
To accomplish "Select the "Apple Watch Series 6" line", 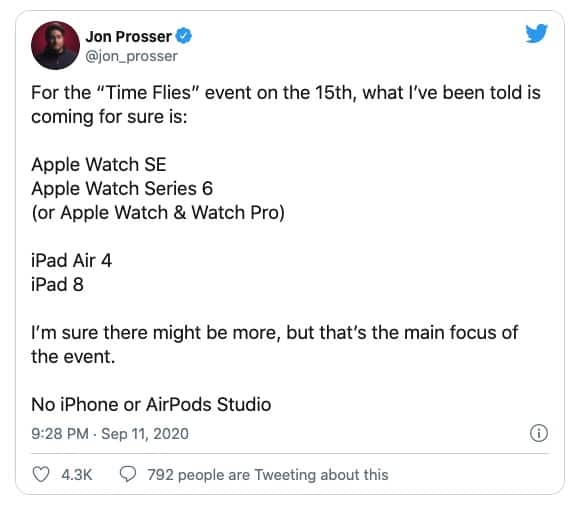I will click(122, 188).
